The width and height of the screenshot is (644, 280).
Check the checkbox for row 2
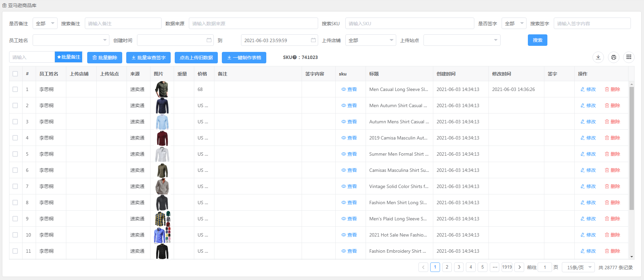[x=15, y=105]
